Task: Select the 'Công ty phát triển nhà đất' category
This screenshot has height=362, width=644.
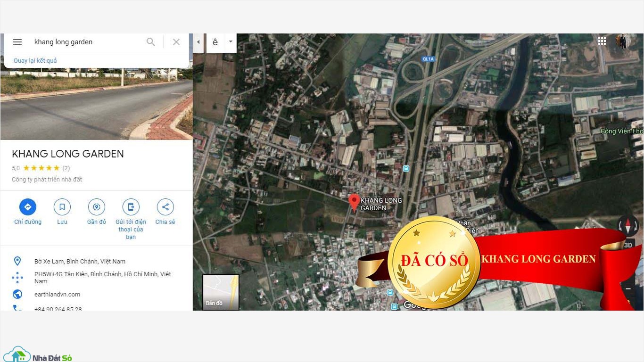Action: pos(47,180)
